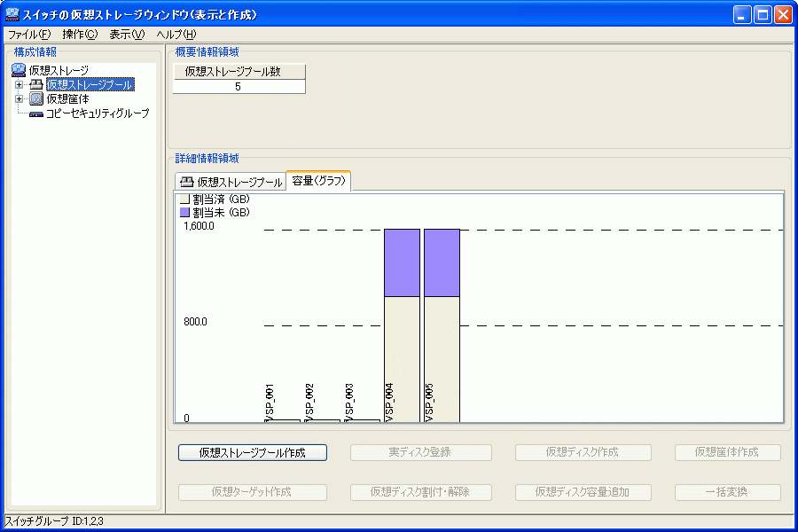The height and width of the screenshot is (532, 798).
Task: Click the VSP_002 bar label
Action: click(309, 403)
